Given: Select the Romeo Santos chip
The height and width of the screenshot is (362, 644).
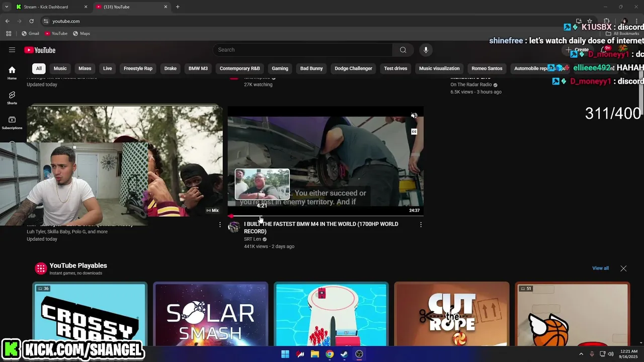Looking at the screenshot, I should pos(487,68).
